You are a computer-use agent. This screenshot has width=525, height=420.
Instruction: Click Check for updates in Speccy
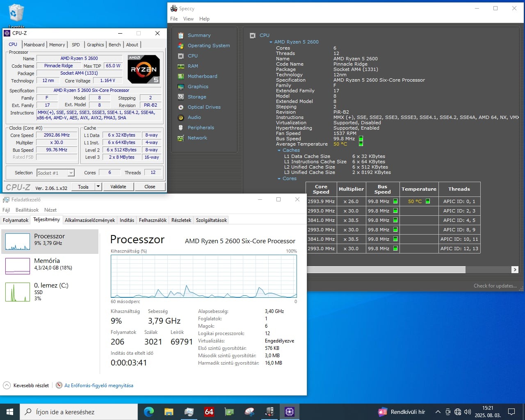point(495,286)
